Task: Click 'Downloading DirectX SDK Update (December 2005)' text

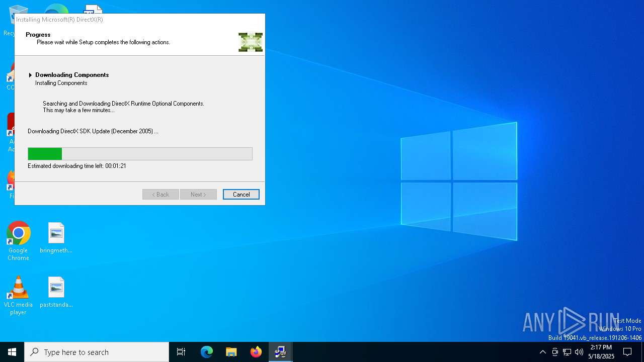Action: pos(93,131)
